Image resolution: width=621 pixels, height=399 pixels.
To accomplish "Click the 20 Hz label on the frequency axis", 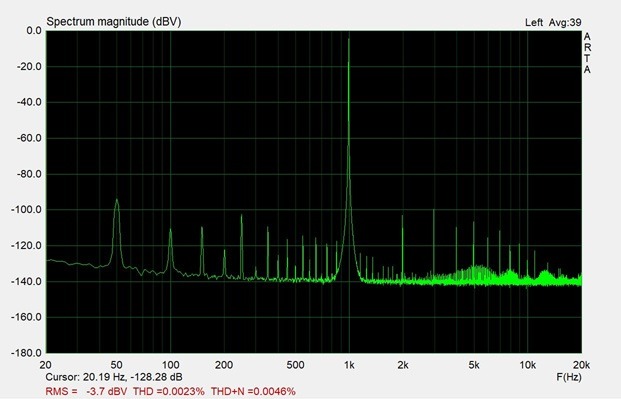I will click(46, 365).
